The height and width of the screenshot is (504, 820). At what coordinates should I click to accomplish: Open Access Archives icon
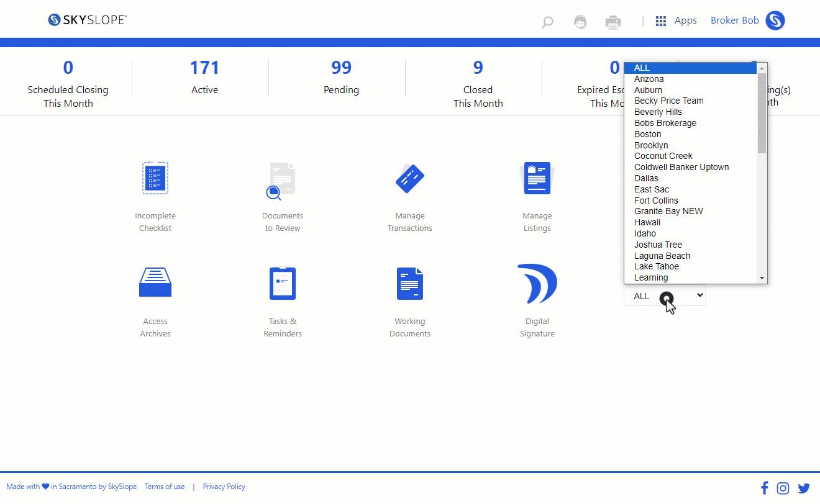155,282
